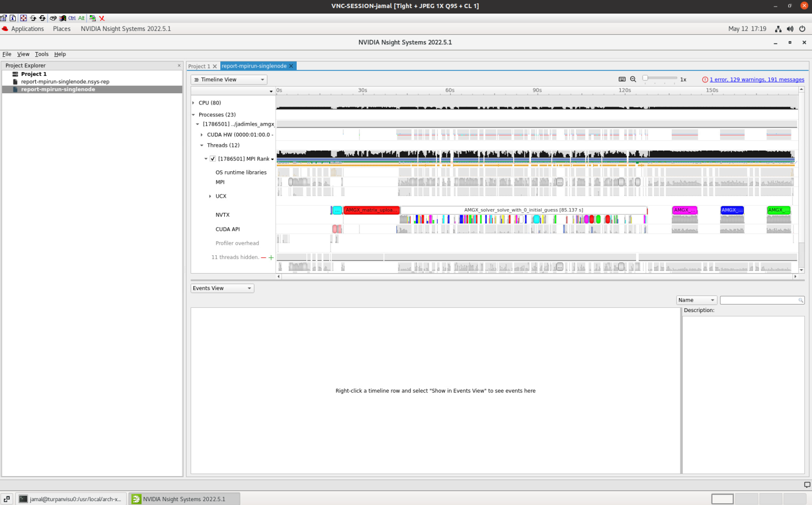The image size is (812, 505).
Task: Click the green plus to show hidden threads
Action: (x=271, y=257)
